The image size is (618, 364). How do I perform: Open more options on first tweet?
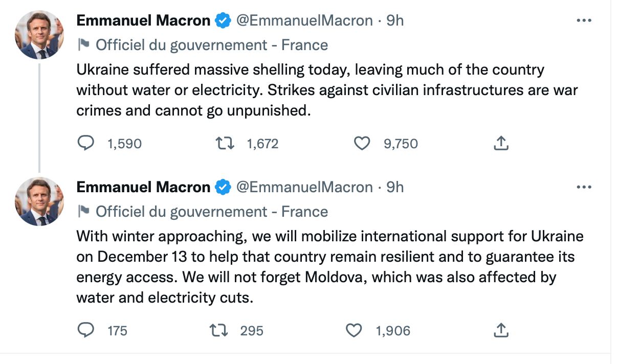tap(584, 20)
